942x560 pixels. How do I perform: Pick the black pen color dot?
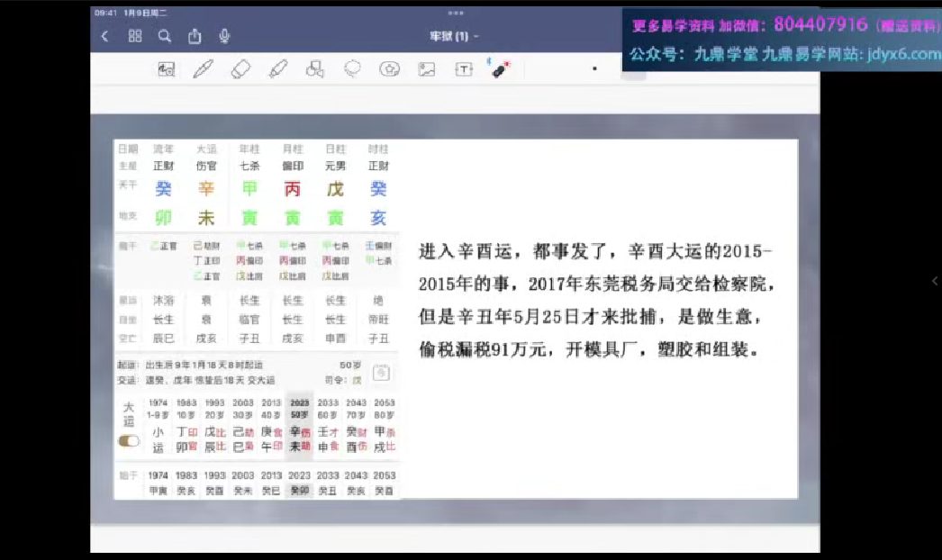click(x=594, y=68)
